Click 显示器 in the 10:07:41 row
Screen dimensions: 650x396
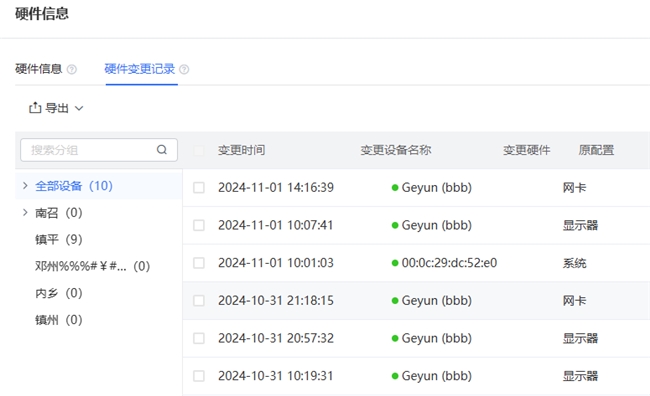click(x=580, y=226)
